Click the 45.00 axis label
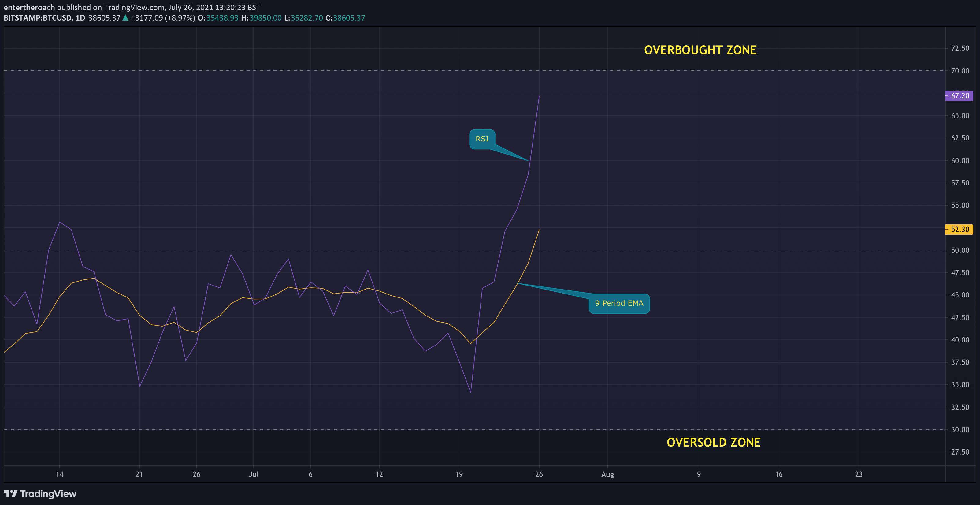 click(960, 295)
